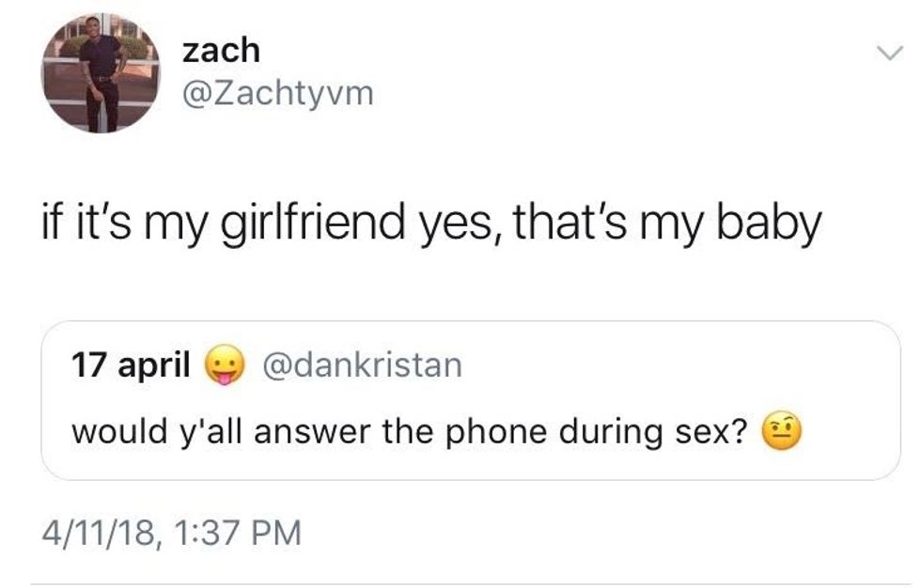Open the @Zachtyvm handle
921x588 pixels.
tap(278, 93)
